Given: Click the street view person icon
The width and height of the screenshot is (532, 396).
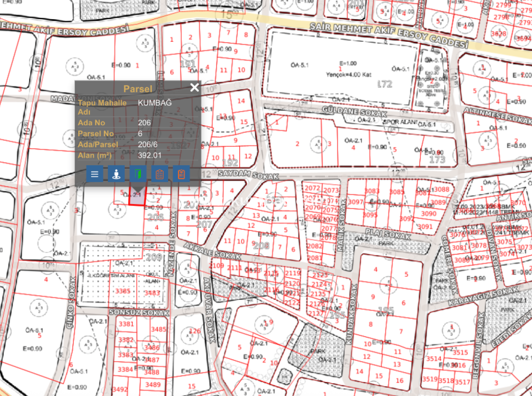Looking at the screenshot, I should (x=116, y=174).
